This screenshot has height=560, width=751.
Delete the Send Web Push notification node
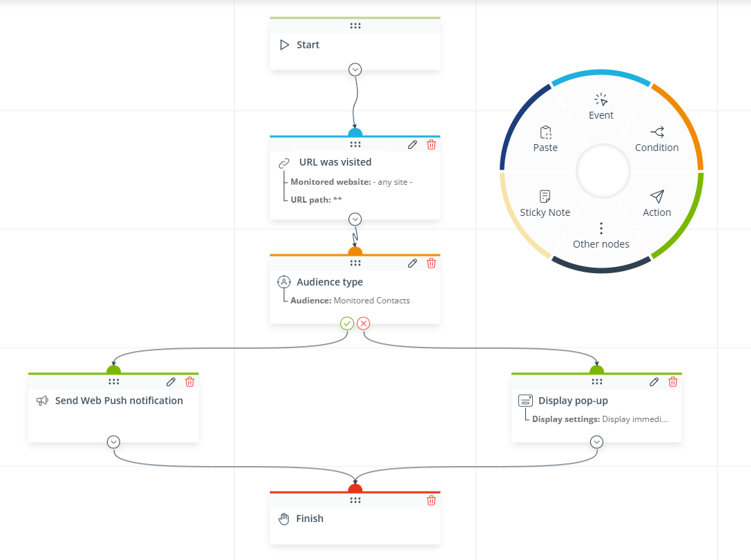tap(190, 382)
